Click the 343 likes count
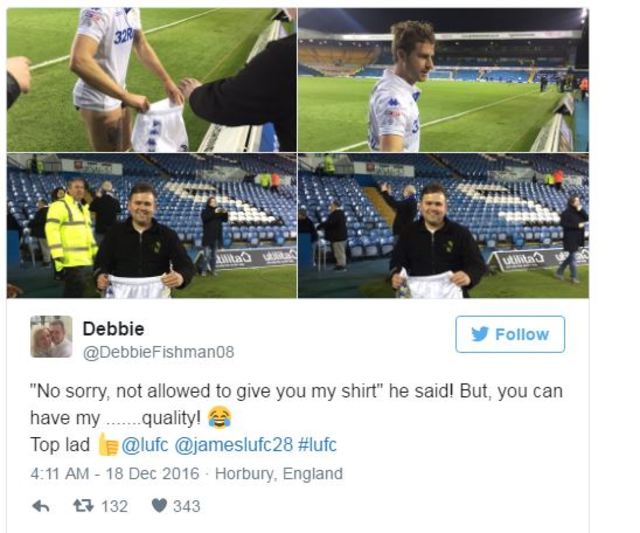Screen dimensions: 640x533 [186, 506]
